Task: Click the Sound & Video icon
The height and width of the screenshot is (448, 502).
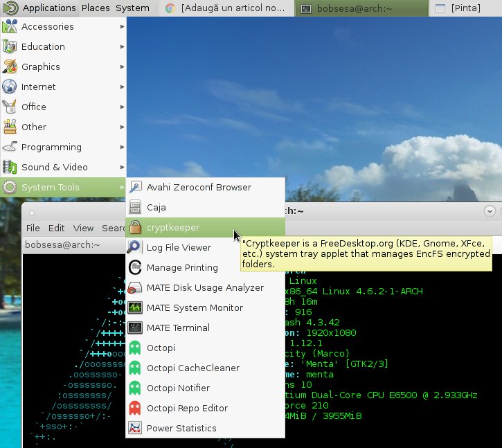Action: [x=10, y=167]
